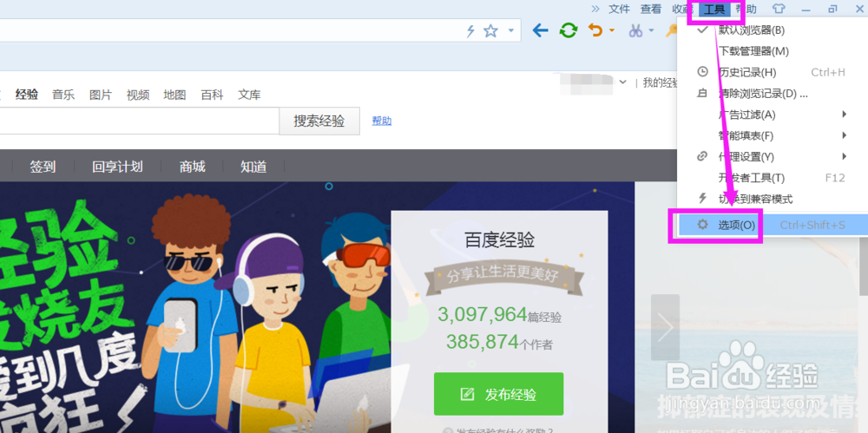Viewport: 868px width, 433px height.
Task: Open dropdown arrow next to undo icon
Action: (612, 30)
